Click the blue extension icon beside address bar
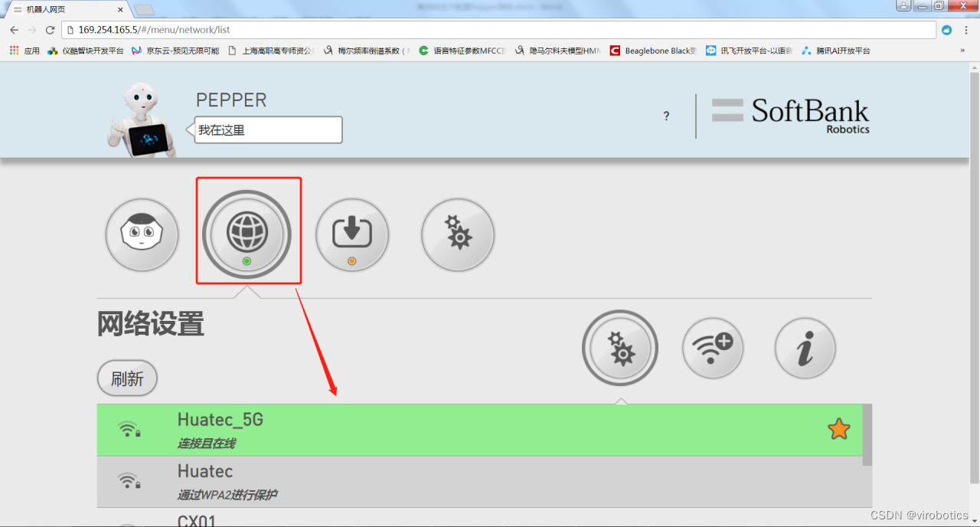The height and width of the screenshot is (527, 980). (947, 30)
